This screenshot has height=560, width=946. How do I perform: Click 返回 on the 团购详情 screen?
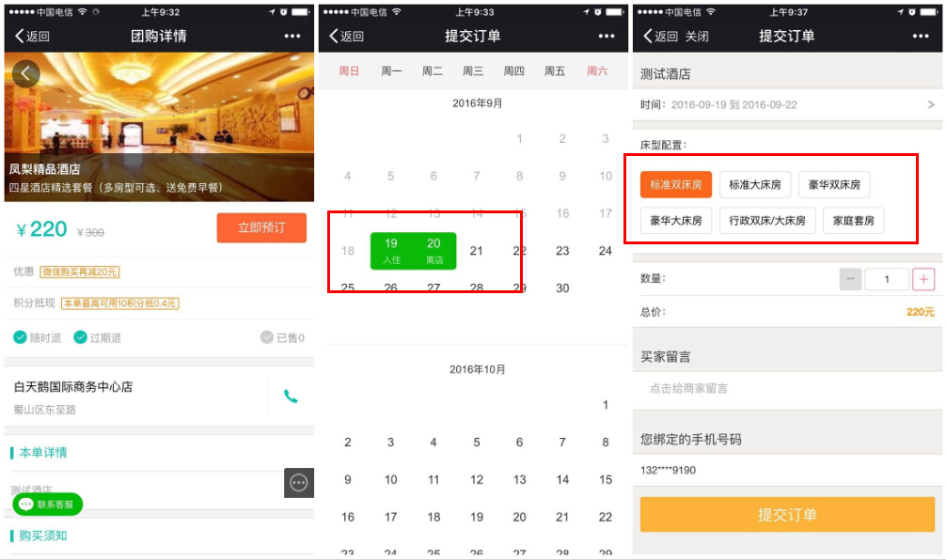pyautogui.click(x=32, y=36)
